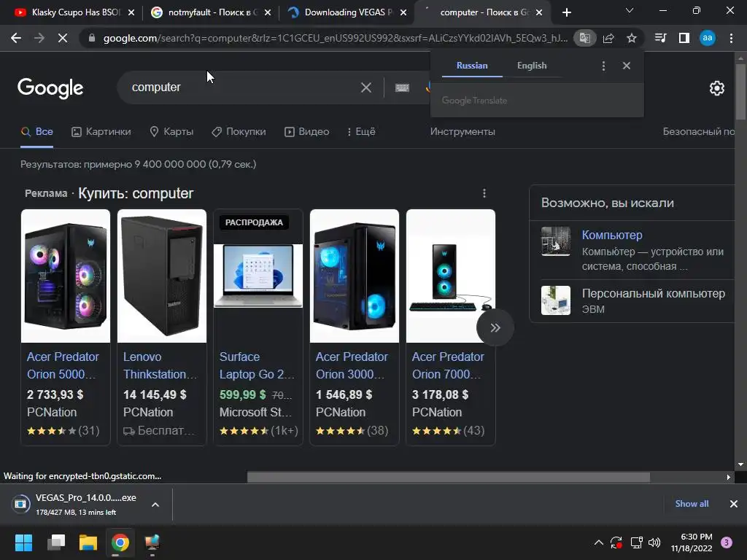Open ad options three-dot menu
Viewport: 747px width, 560px height.
[x=484, y=192]
